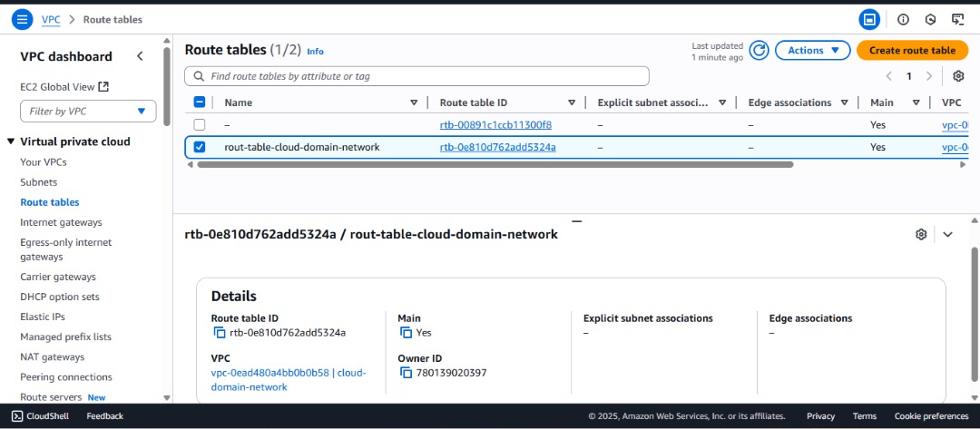Go to previous page arrow
The height and width of the screenshot is (429, 980).
tap(888, 76)
